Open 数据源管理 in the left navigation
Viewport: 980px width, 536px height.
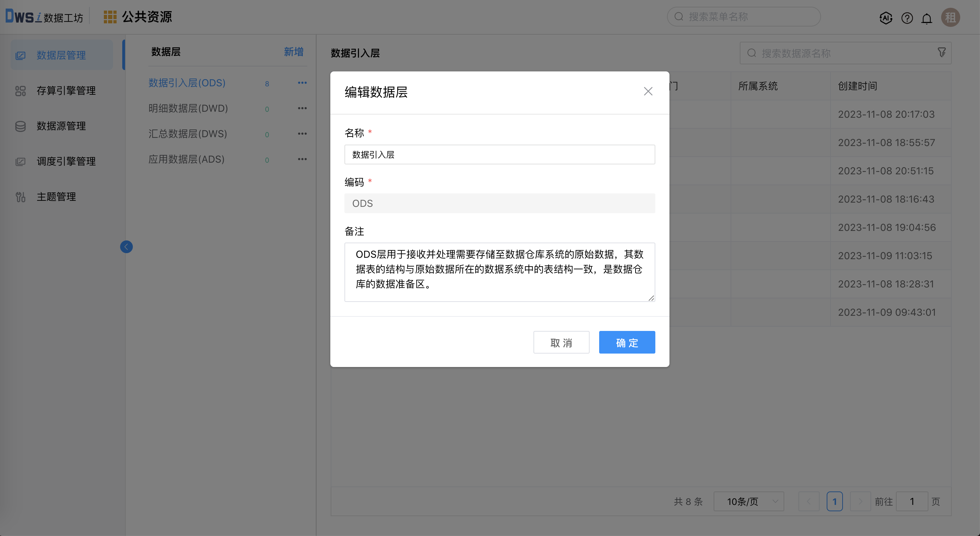coord(61,126)
